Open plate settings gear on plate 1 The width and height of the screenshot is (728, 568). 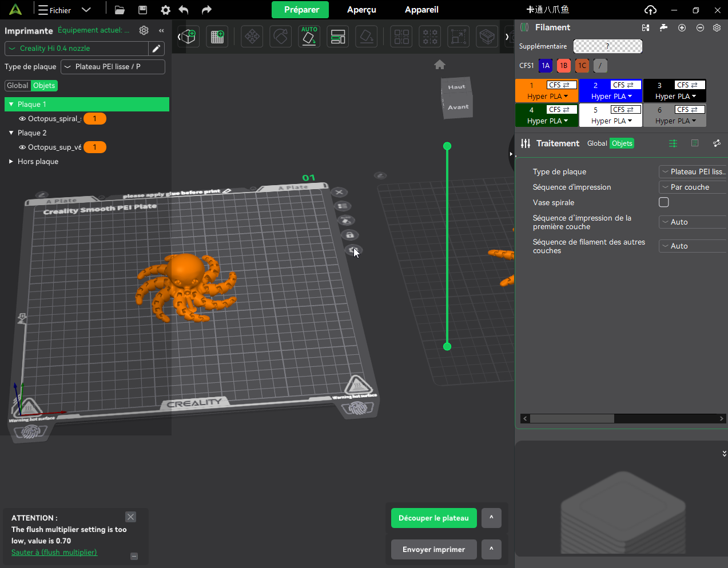click(x=353, y=250)
